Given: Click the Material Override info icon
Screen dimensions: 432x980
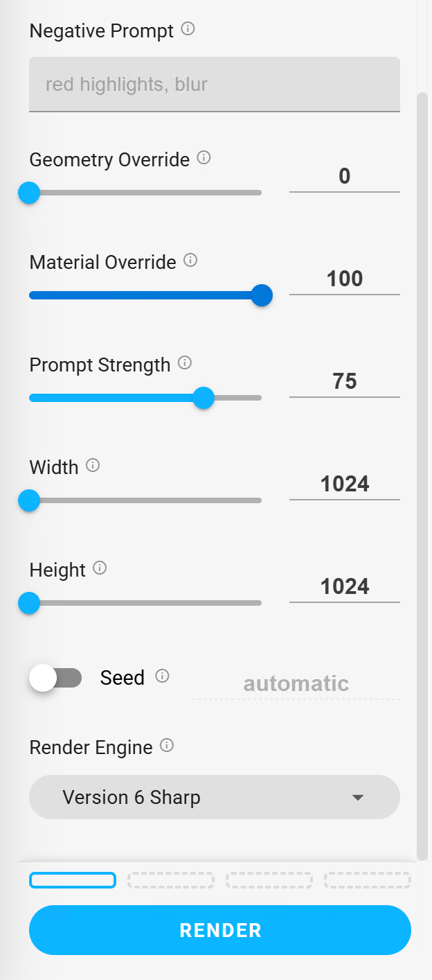Looking at the screenshot, I should tap(190, 261).
